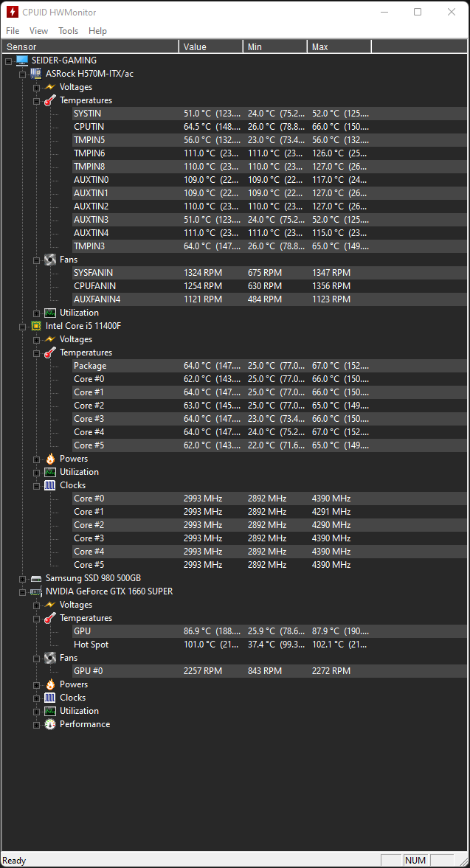This screenshot has width=470, height=868.
Task: Expand the motherboard Voltages node
Action: 36,87
